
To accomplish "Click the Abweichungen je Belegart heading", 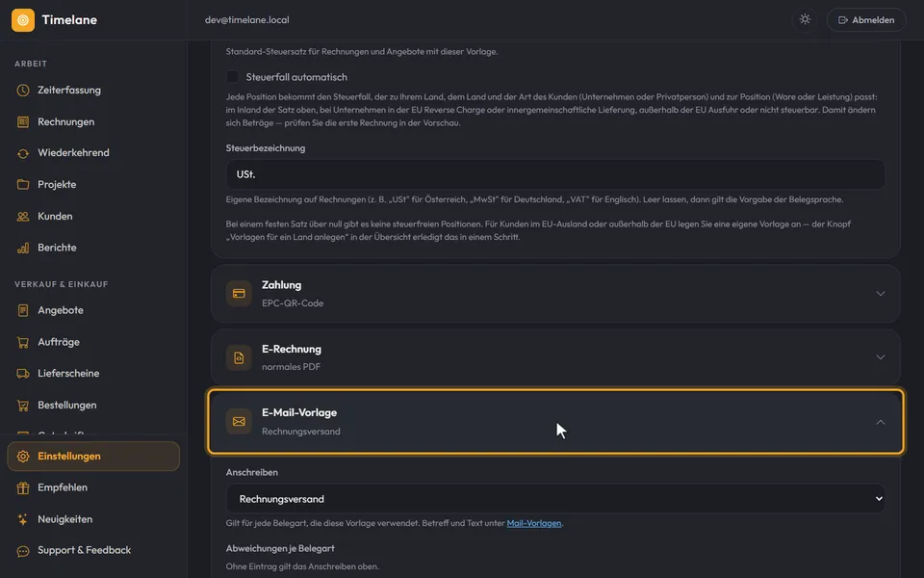I will pos(280,548).
